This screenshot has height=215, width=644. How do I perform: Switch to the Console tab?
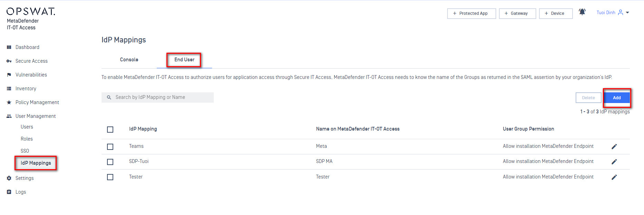pos(129,60)
